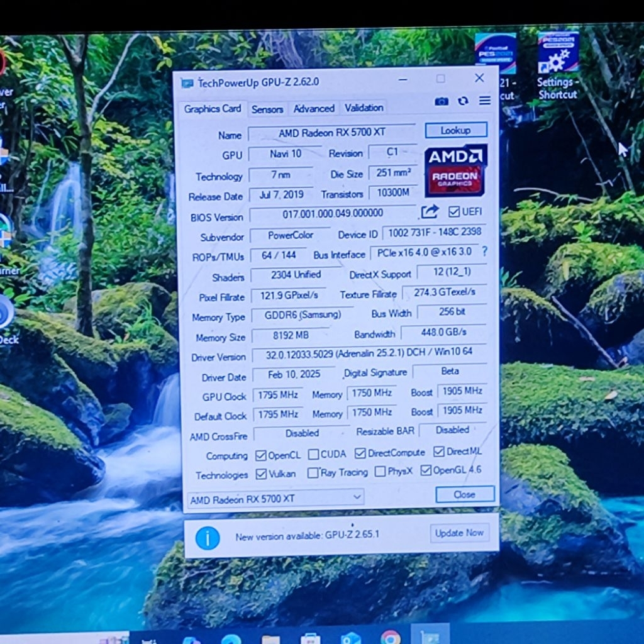
Task: Open the Validation tab
Action: (364, 108)
